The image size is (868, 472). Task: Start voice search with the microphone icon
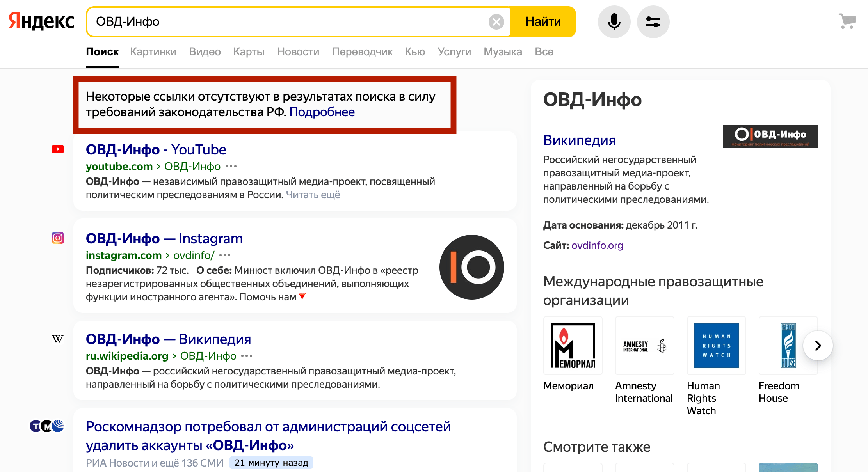click(614, 22)
